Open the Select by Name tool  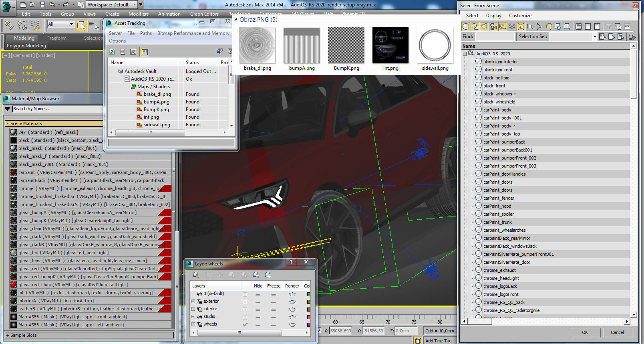point(94,25)
